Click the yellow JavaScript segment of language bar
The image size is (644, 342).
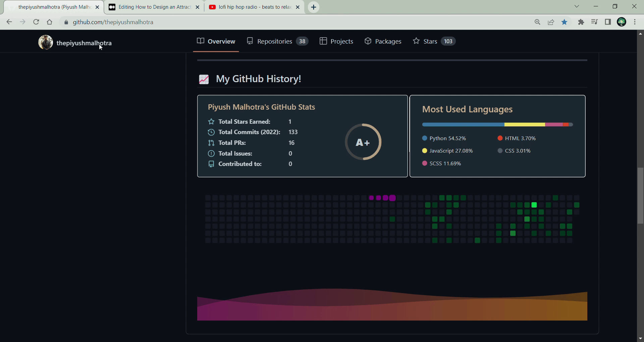525,124
